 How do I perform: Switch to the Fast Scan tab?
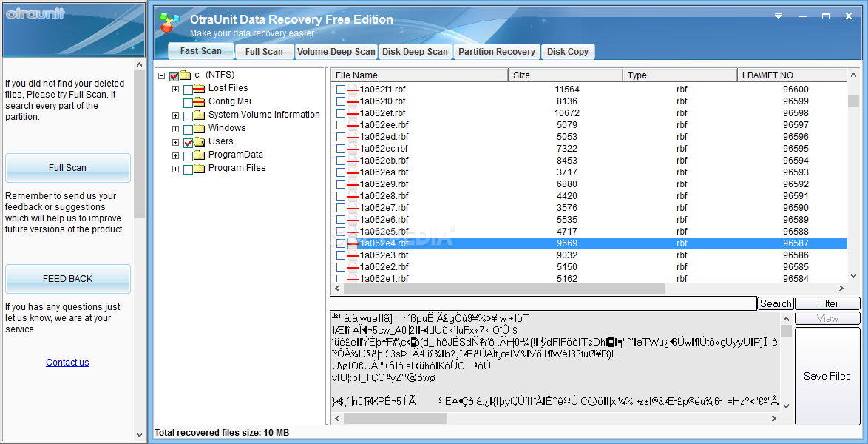click(200, 50)
